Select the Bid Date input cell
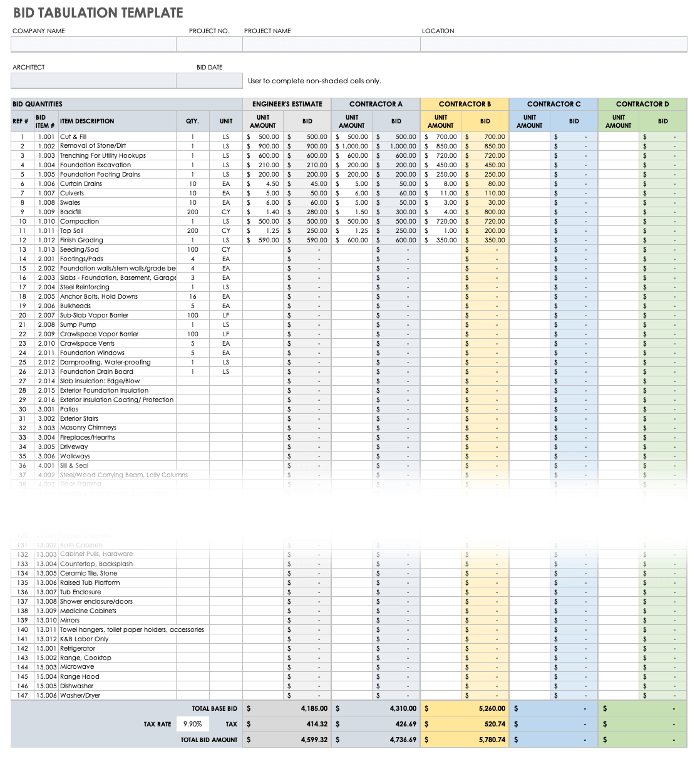 209,81
